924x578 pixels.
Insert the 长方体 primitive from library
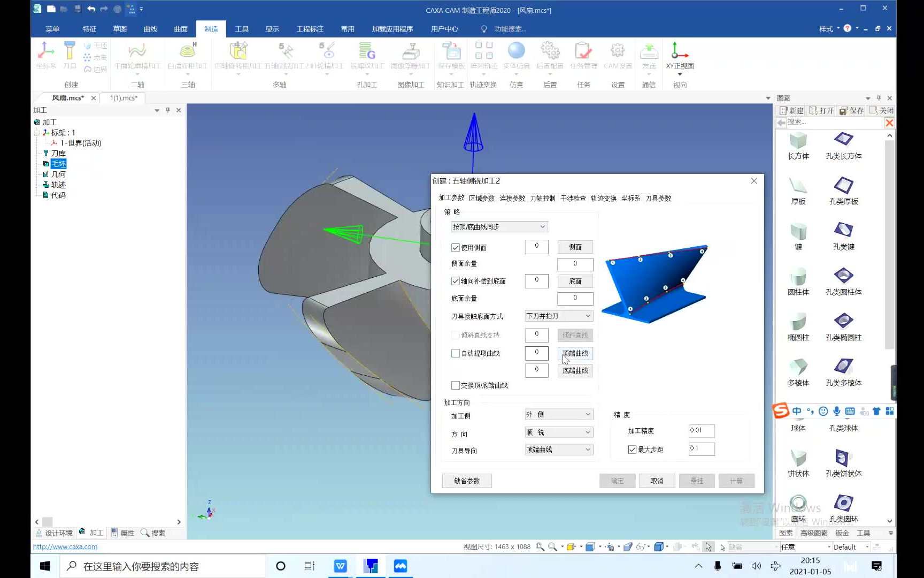tap(798, 146)
